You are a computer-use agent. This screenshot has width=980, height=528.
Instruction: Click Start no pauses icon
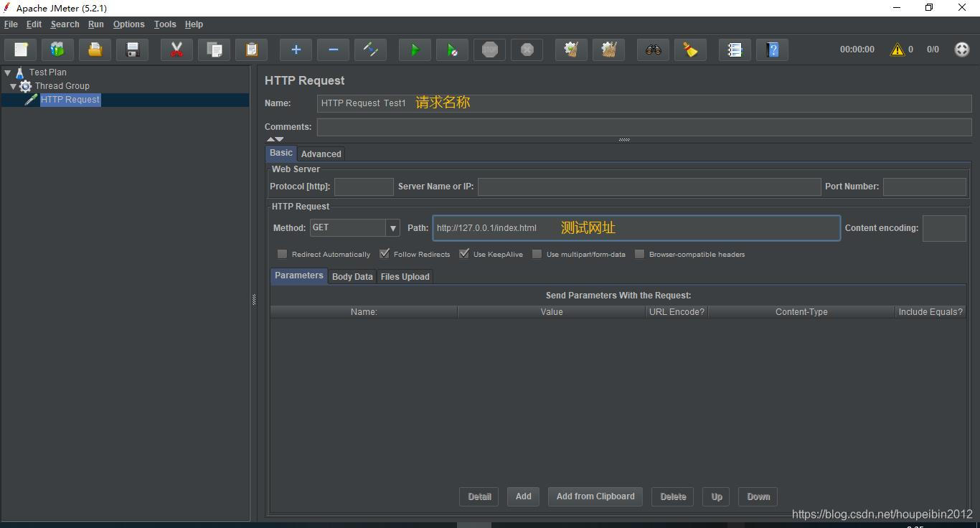pos(452,49)
